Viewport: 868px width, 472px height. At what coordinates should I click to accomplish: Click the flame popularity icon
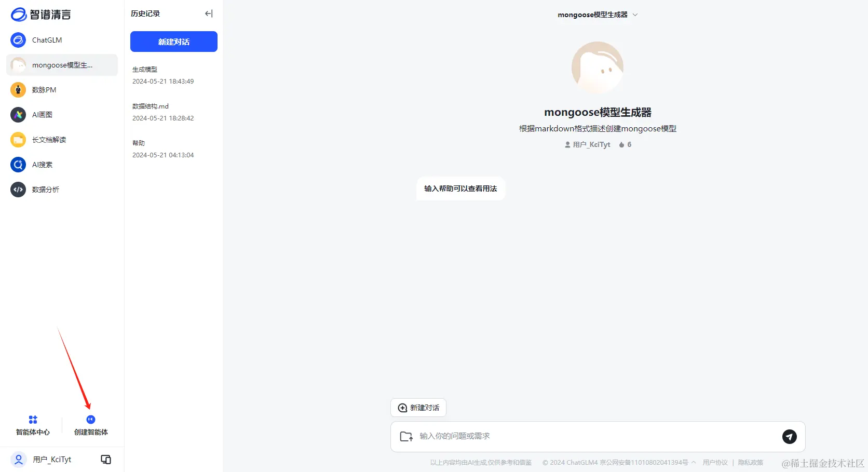[x=621, y=145]
